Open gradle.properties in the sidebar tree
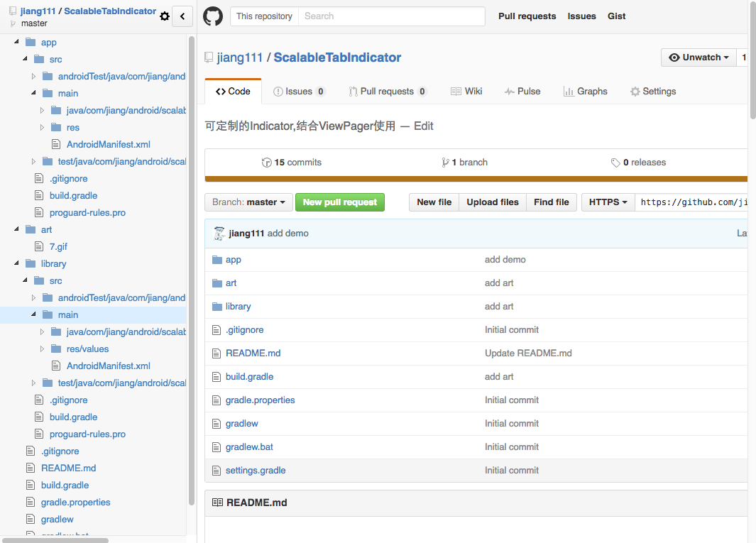 (76, 502)
